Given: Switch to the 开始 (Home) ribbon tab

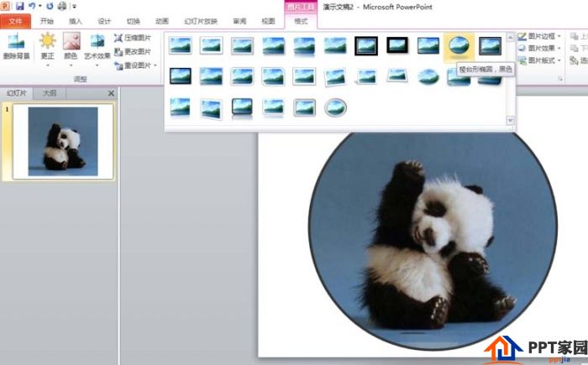Looking at the screenshot, I should pos(47,21).
